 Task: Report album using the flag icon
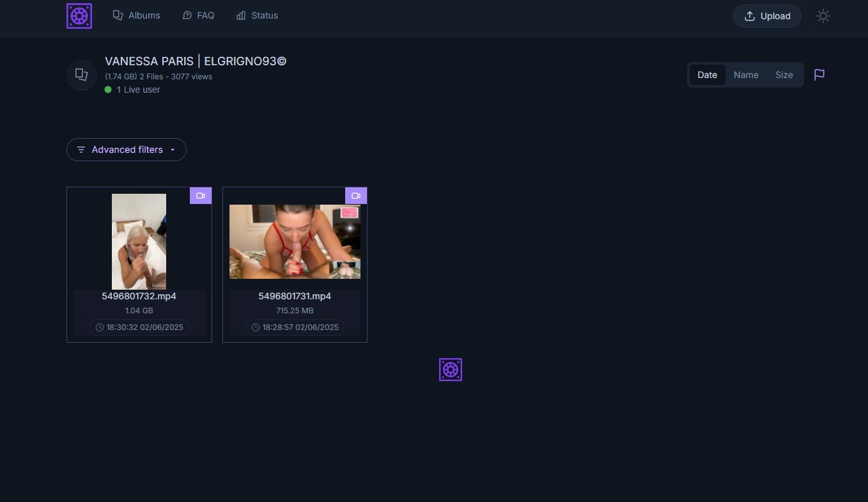819,75
